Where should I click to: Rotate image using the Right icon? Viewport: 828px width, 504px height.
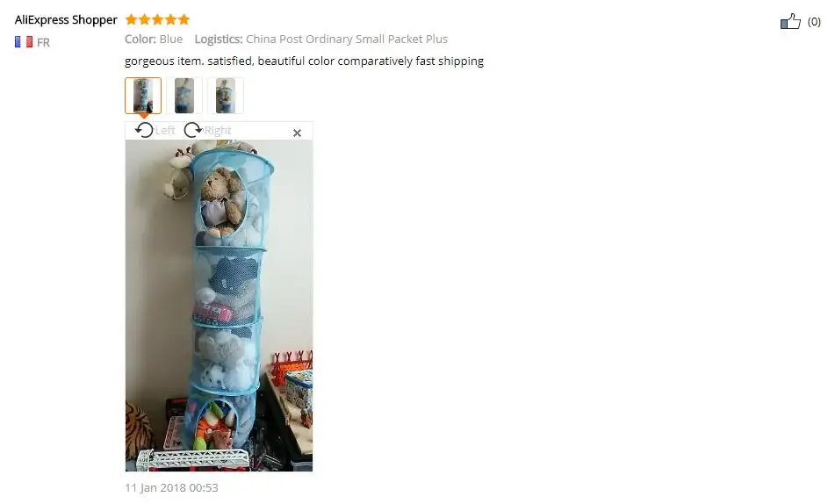tap(193, 130)
